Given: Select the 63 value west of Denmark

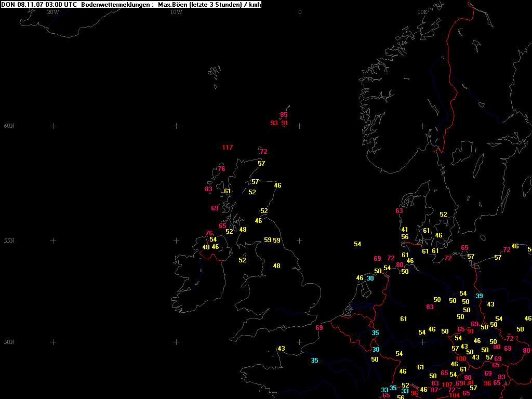Looking at the screenshot, I should tap(399, 211).
